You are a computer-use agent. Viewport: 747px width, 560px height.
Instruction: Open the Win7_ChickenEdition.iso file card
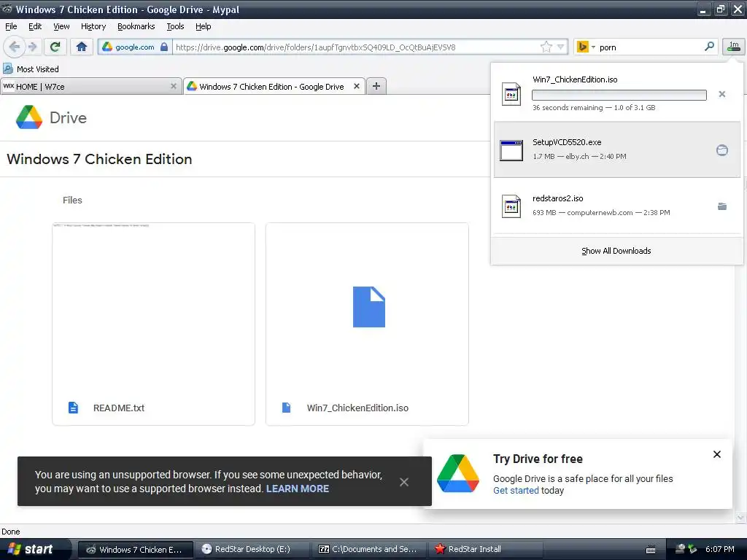click(x=367, y=324)
